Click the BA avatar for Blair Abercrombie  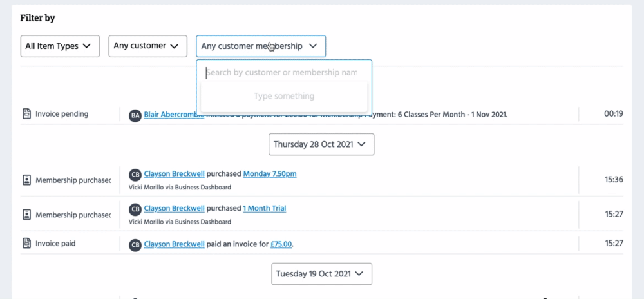click(135, 115)
